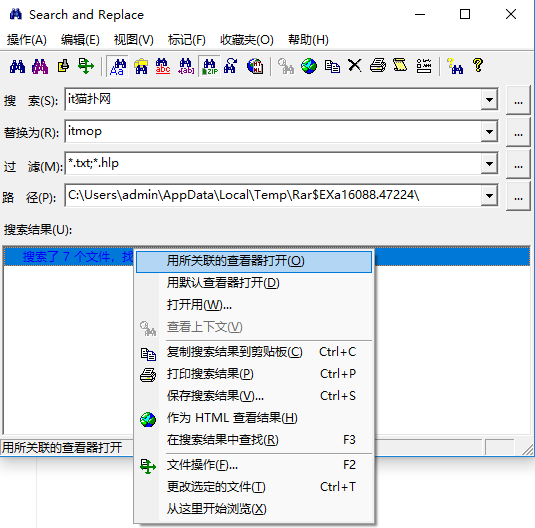Expand the 过滤(M) file mask dropdown arrow
535x528 pixels.
(489, 163)
